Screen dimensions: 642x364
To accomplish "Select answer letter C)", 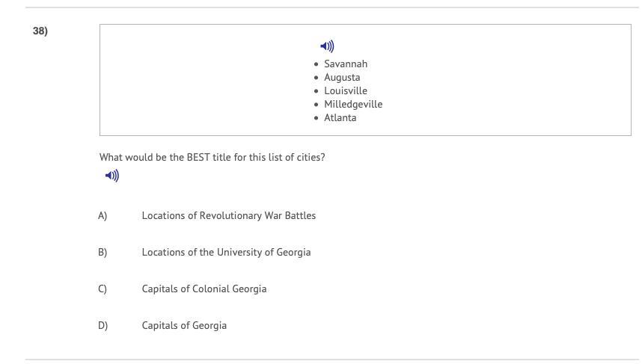I will pyautogui.click(x=103, y=289).
